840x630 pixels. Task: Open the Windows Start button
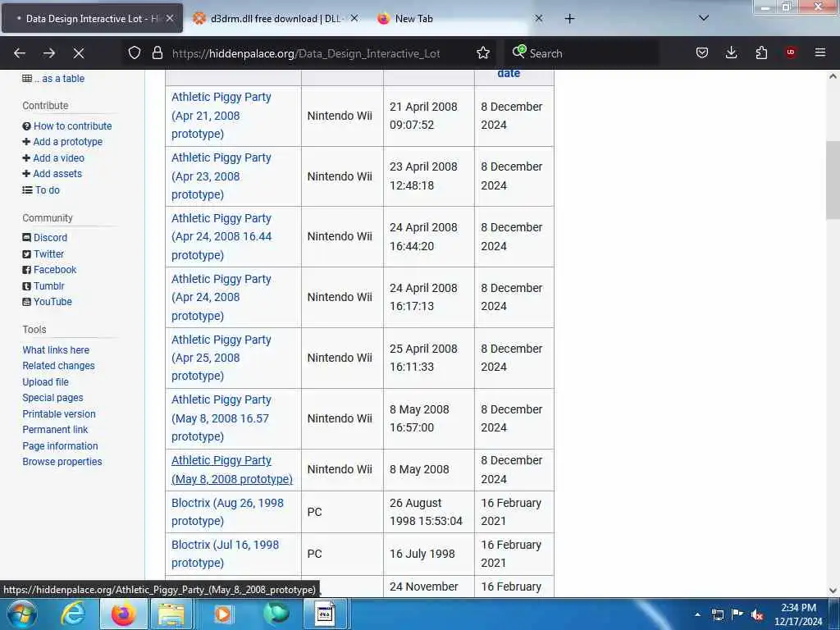[21, 614]
